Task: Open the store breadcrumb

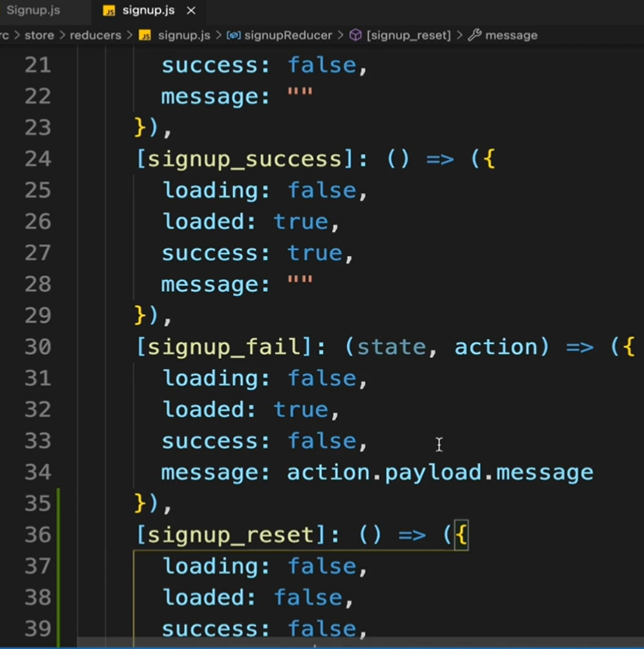Action: point(39,35)
